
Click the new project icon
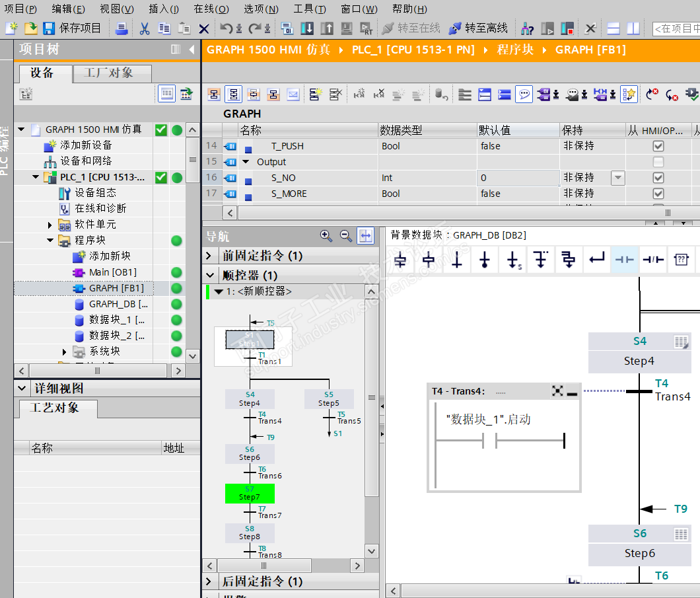[x=11, y=28]
